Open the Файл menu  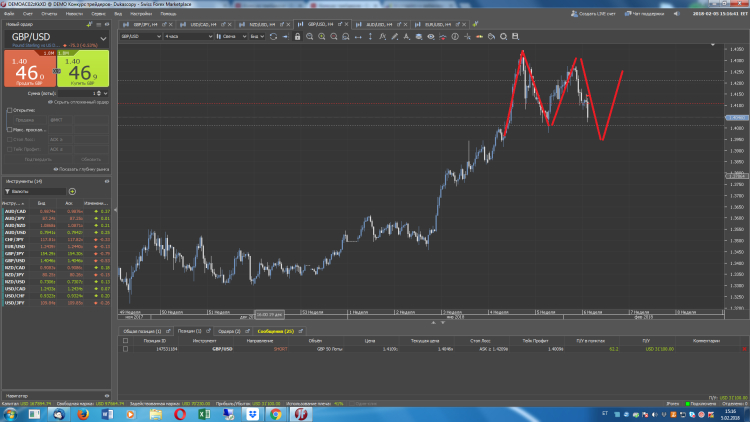click(9, 13)
